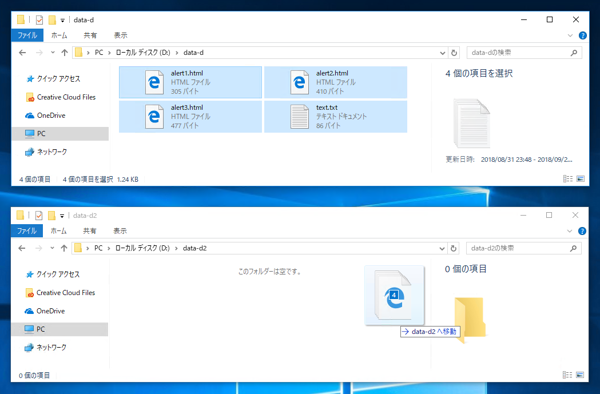The image size is (600, 394).
Task: Go up one folder in data-d window
Action: point(64,52)
